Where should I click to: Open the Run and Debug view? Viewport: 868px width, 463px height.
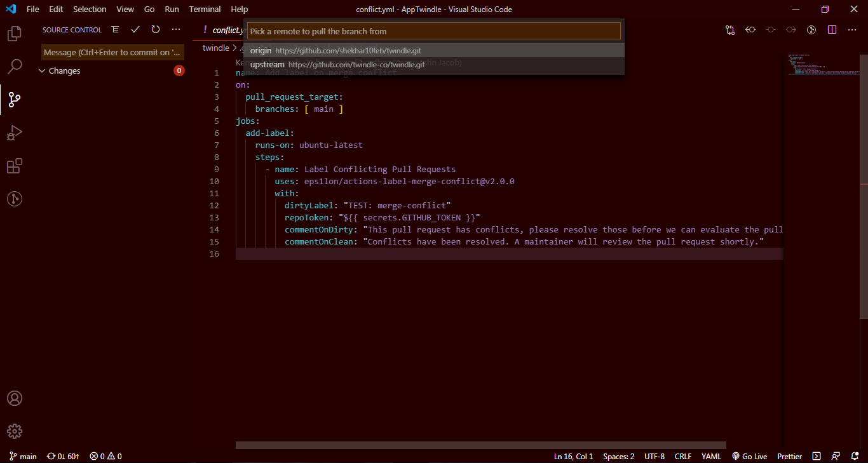(x=14, y=133)
